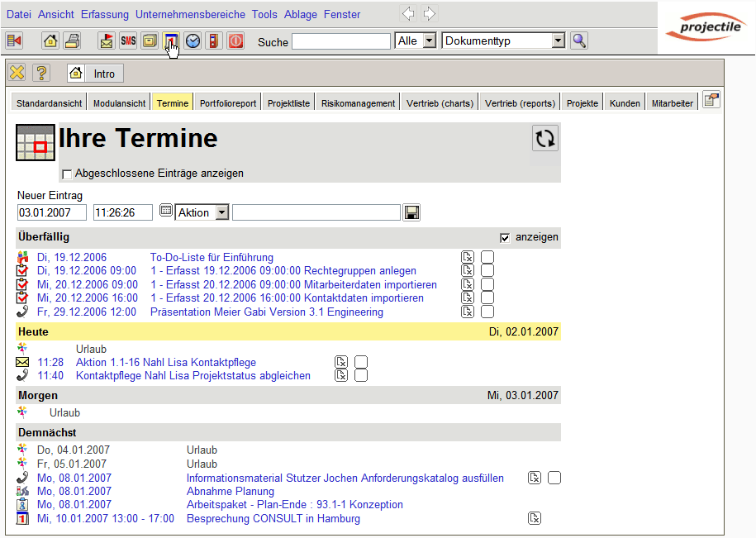
Task: Uncheck the 'anzeigen' checkbox in Überfällig
Action: pyautogui.click(x=505, y=237)
